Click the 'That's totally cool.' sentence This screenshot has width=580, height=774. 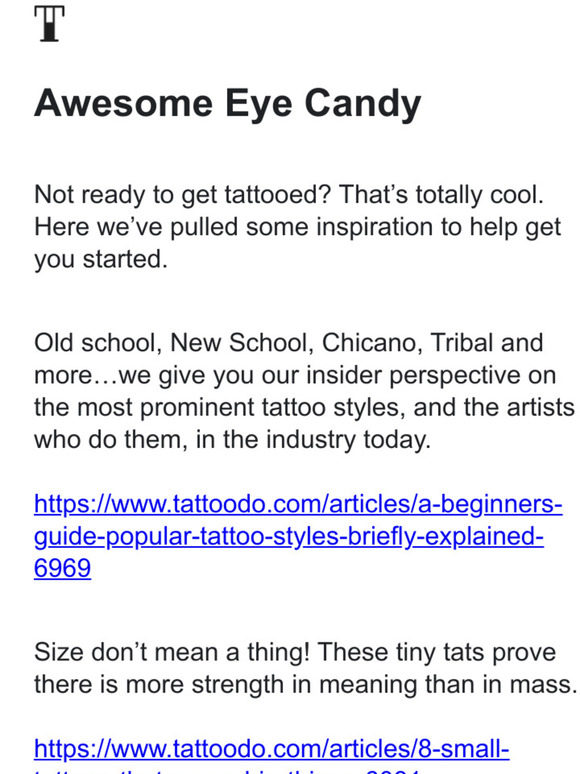(x=441, y=194)
